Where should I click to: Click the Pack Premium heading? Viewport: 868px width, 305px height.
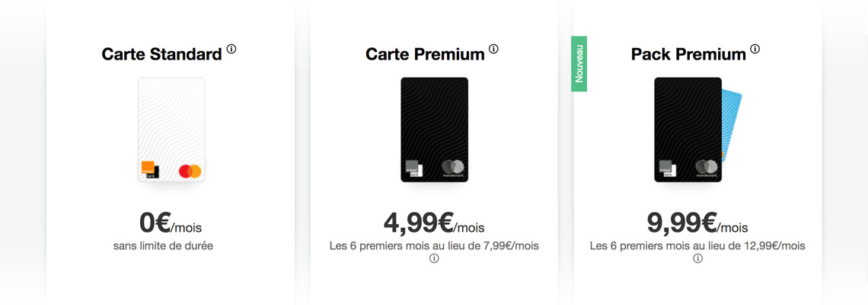[688, 54]
